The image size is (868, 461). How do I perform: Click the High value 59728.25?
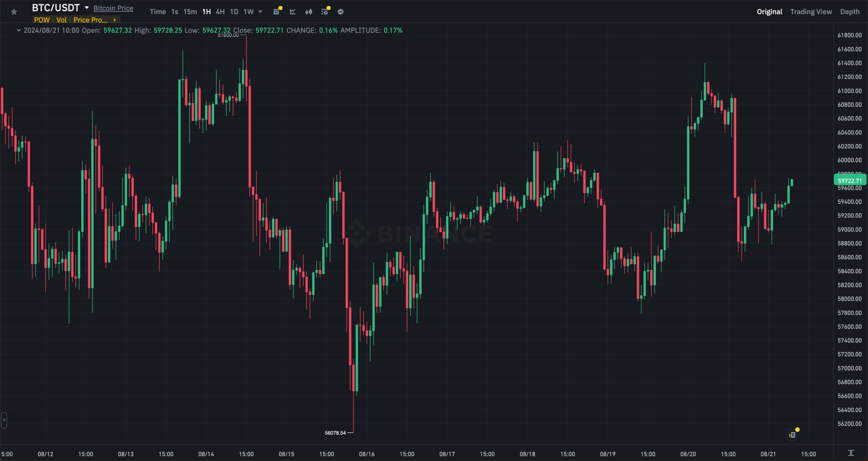168,30
